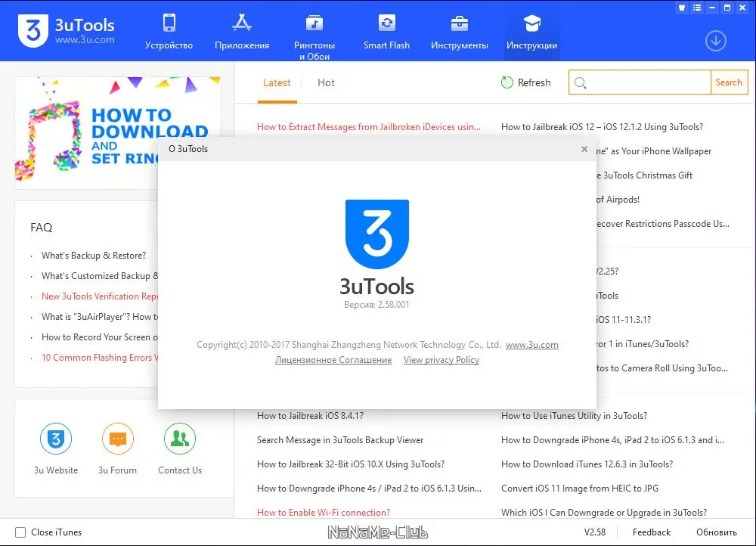Click the magnifier icon in search box
The width and height of the screenshot is (756, 546).
point(581,83)
